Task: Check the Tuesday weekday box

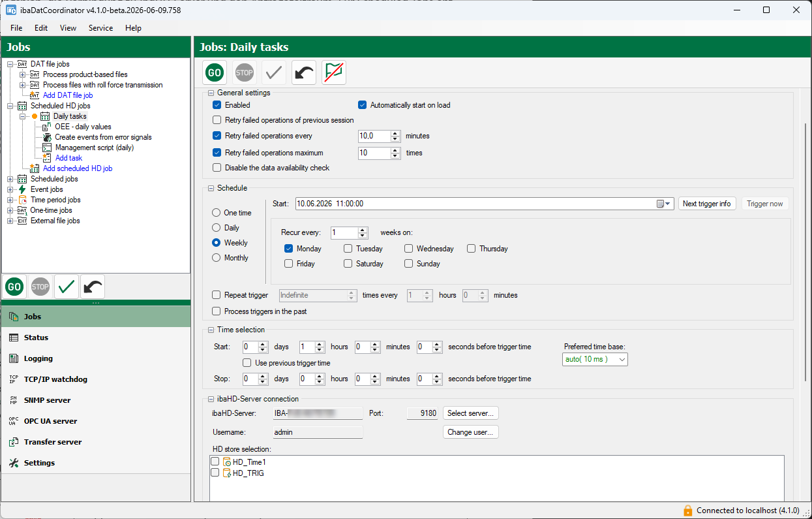Action: click(x=348, y=249)
